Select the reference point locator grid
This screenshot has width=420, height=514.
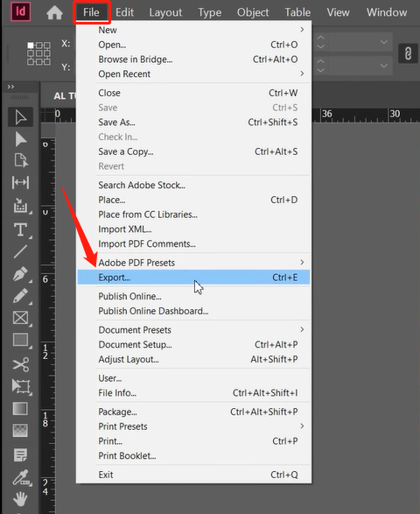38,53
